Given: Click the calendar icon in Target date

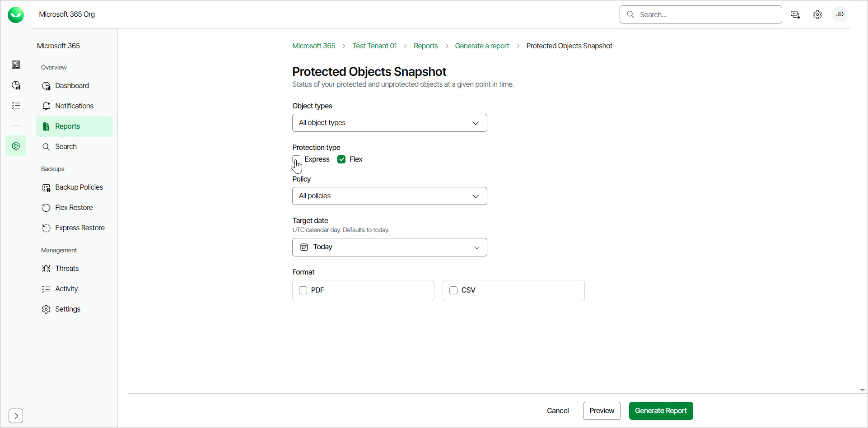Looking at the screenshot, I should tap(304, 247).
